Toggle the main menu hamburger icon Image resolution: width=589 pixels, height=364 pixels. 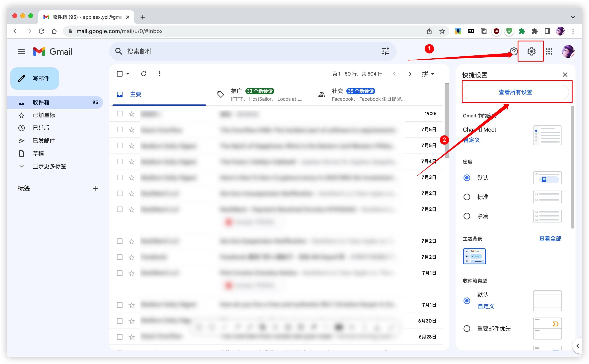[x=21, y=51]
